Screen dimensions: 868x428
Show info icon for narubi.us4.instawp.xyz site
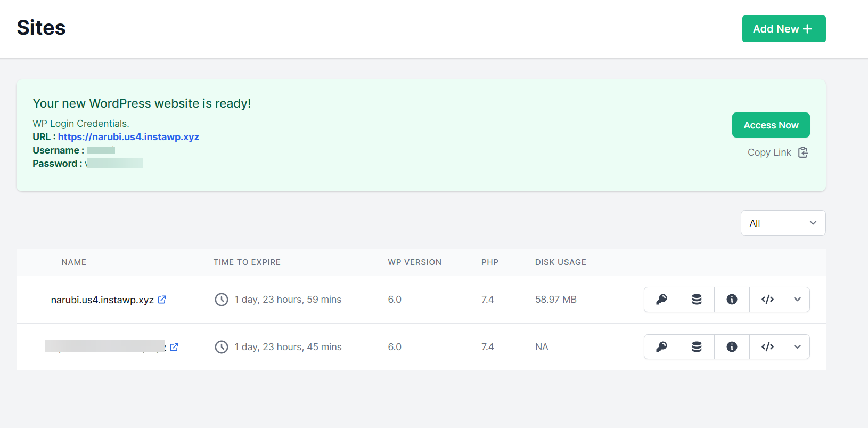click(x=732, y=300)
